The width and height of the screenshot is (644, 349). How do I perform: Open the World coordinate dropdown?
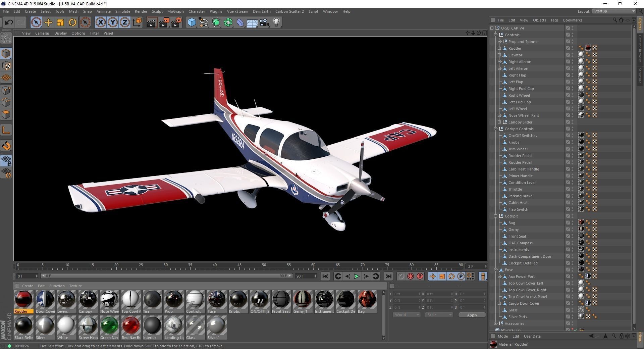click(406, 315)
